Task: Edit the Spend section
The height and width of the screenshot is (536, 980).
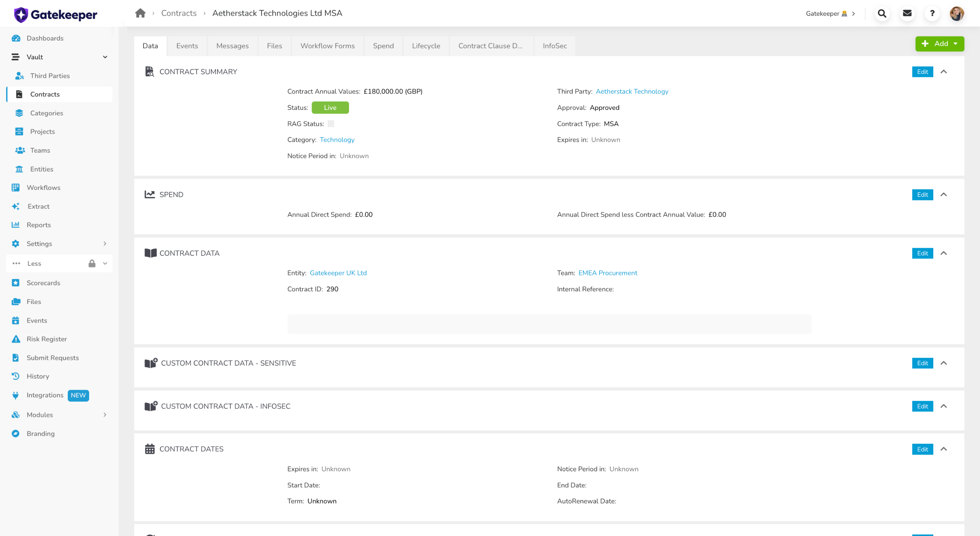Action: pos(923,194)
